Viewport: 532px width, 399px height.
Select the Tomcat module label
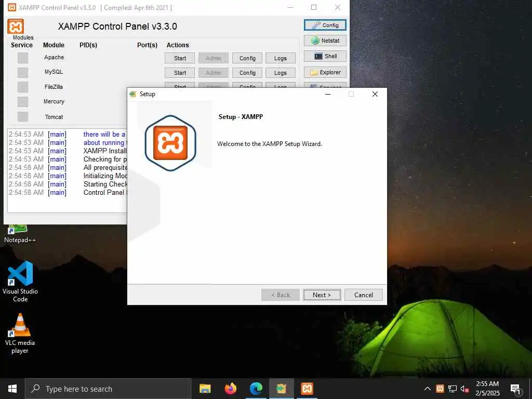click(54, 117)
